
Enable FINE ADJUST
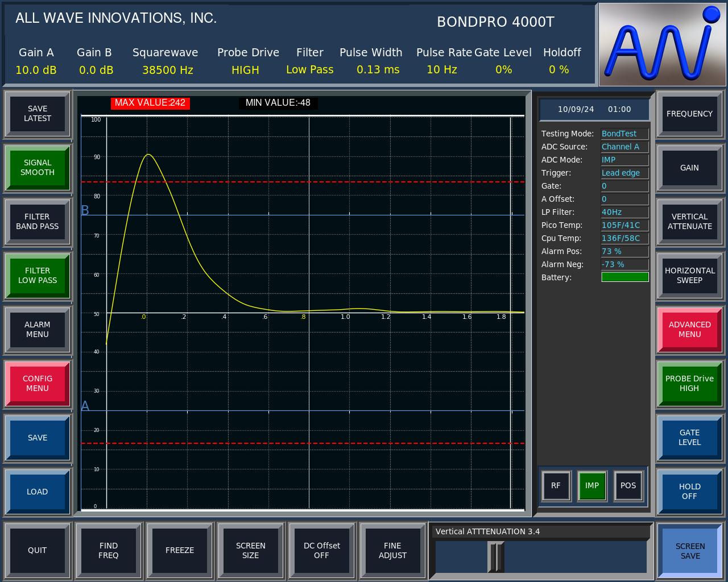(x=393, y=550)
